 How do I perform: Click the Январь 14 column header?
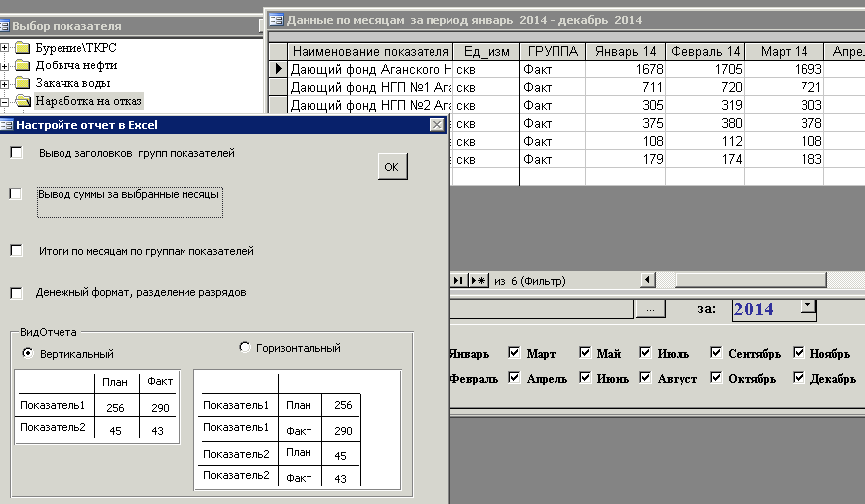[x=626, y=52]
